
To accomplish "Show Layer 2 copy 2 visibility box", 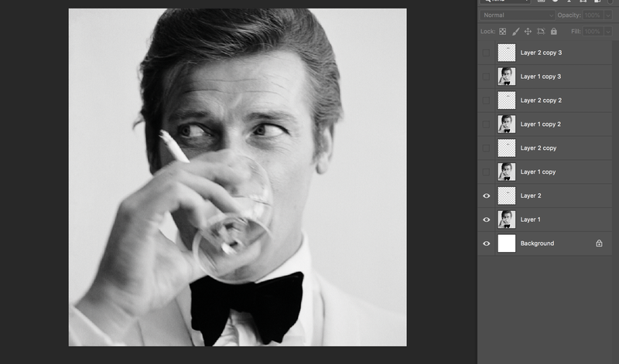I will coord(487,100).
